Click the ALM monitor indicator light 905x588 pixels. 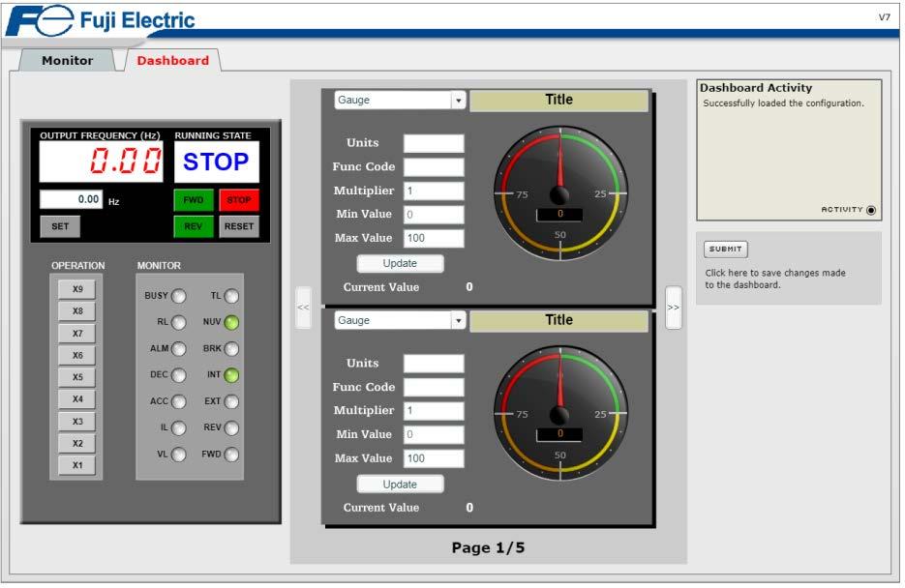pyautogui.click(x=179, y=349)
